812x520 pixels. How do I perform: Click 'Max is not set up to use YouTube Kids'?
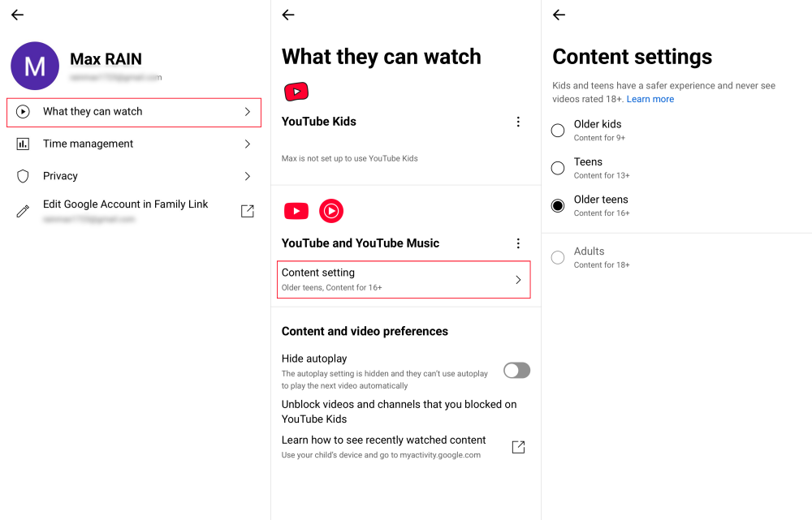pos(349,158)
